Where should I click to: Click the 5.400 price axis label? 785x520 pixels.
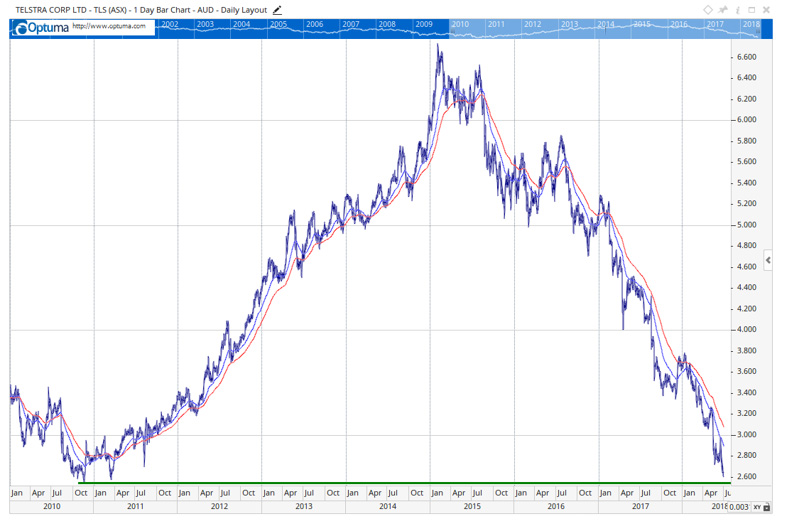tap(746, 183)
